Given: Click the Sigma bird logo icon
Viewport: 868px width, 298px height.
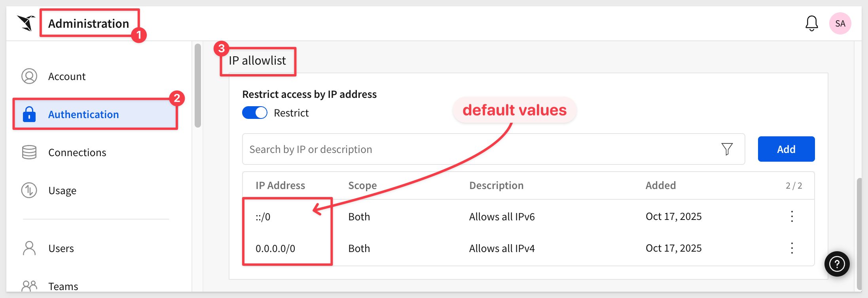Looking at the screenshot, I should 26,23.
